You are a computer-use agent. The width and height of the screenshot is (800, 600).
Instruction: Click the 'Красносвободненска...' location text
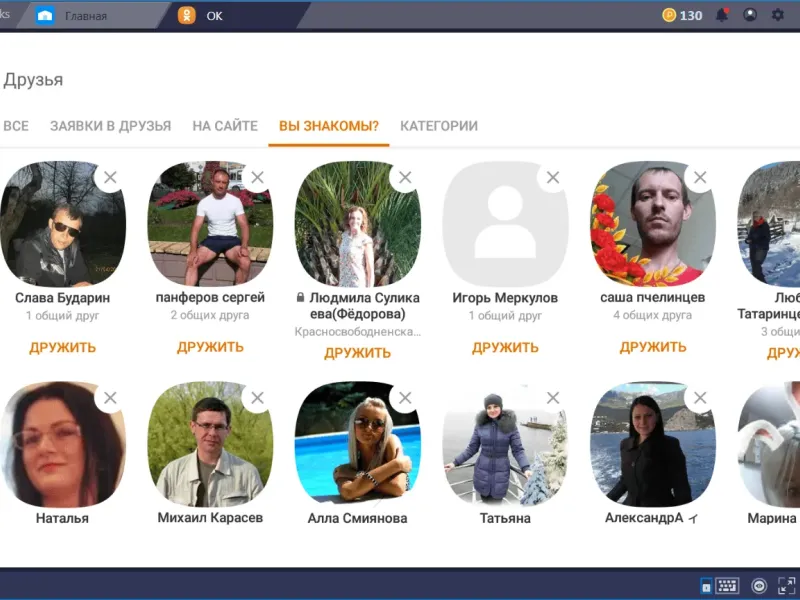[x=358, y=332]
